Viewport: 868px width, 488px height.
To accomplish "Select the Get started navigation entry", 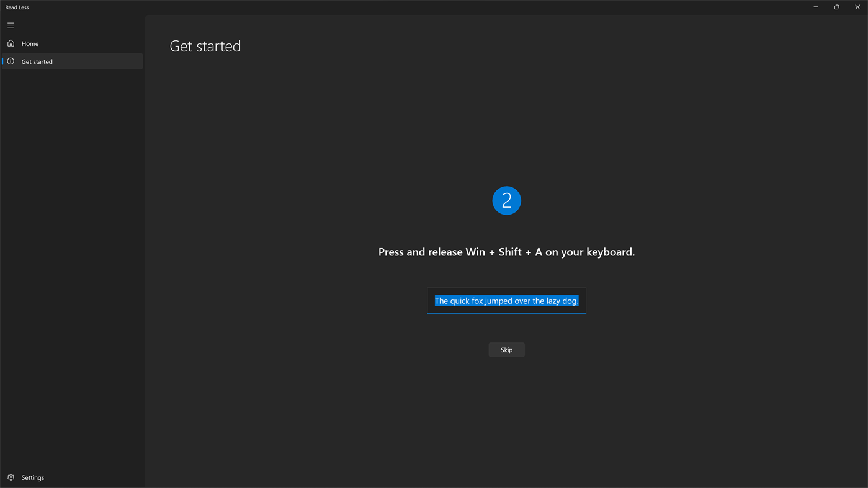I will (x=37, y=61).
